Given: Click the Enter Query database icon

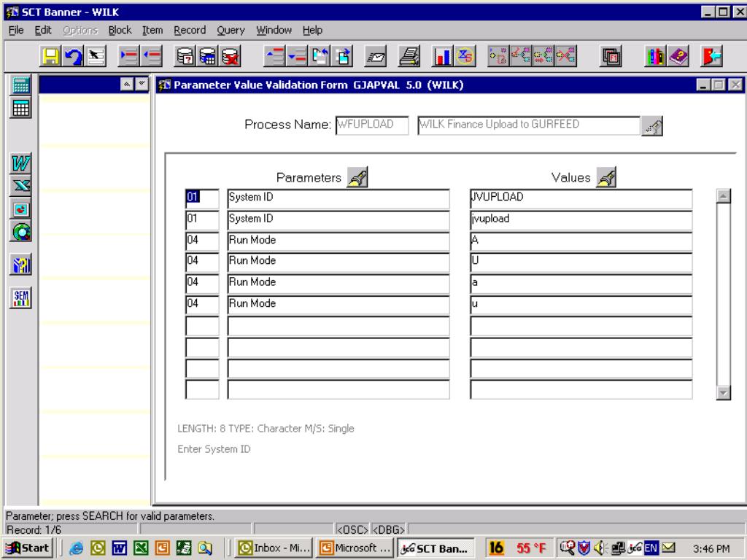Looking at the screenshot, I should point(185,56).
